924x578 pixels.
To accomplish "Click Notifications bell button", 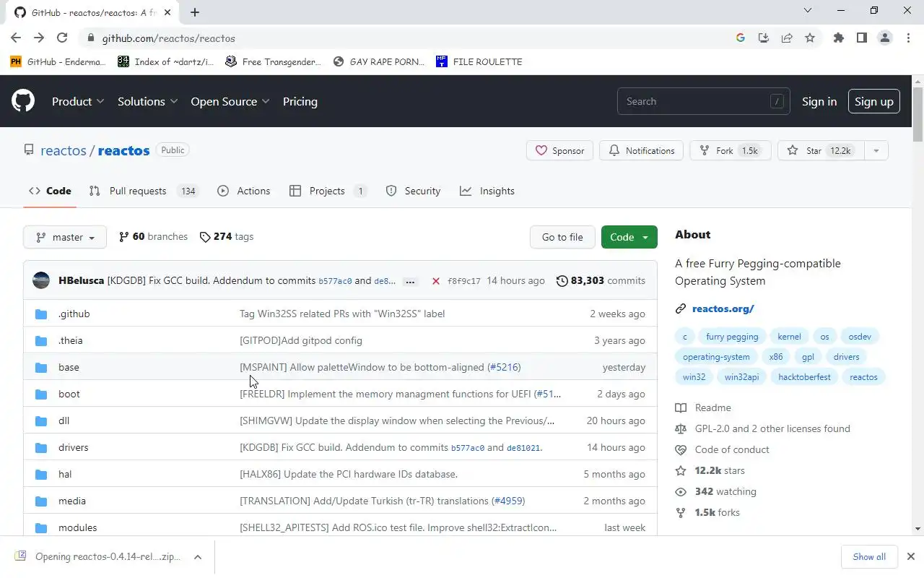I will tap(641, 150).
